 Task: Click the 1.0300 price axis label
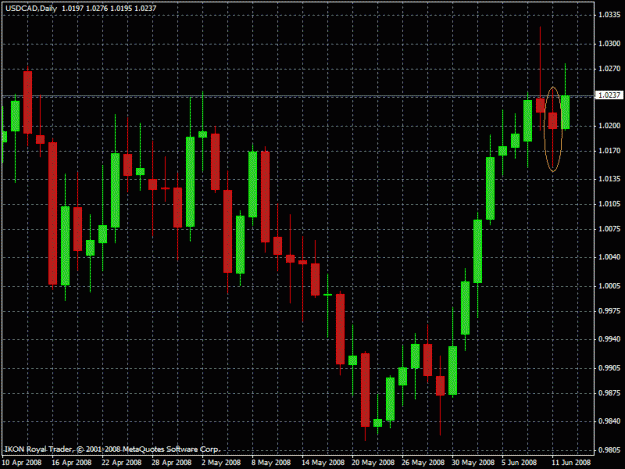(x=609, y=43)
